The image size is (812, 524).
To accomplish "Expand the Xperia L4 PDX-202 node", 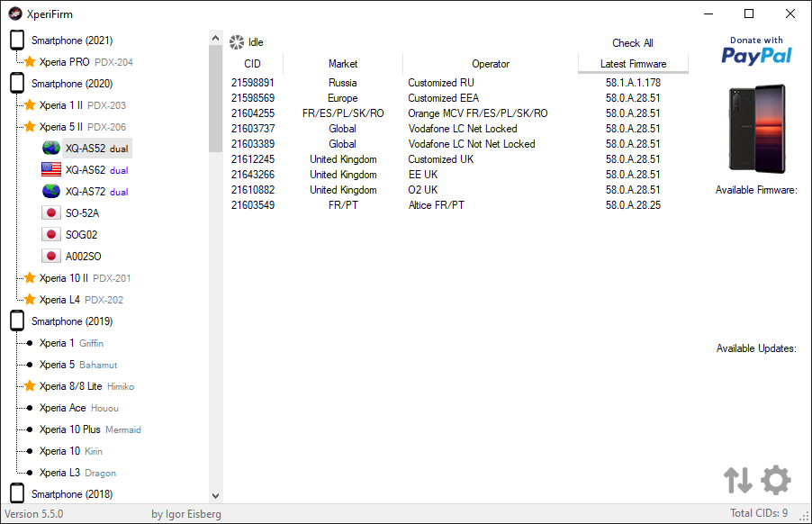I will pos(81,300).
